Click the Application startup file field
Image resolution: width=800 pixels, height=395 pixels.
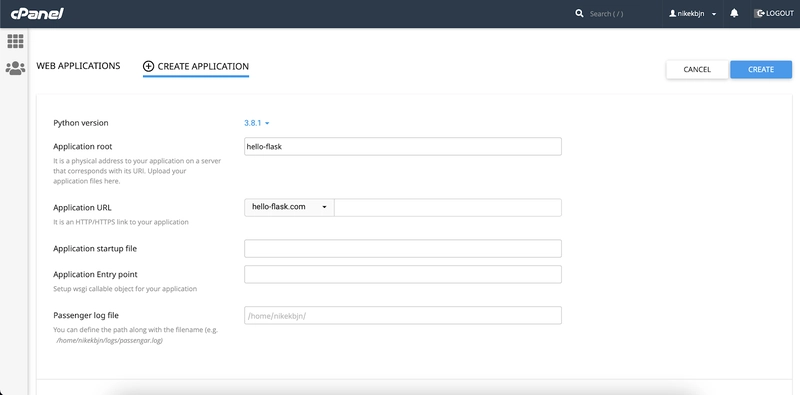[x=403, y=249]
